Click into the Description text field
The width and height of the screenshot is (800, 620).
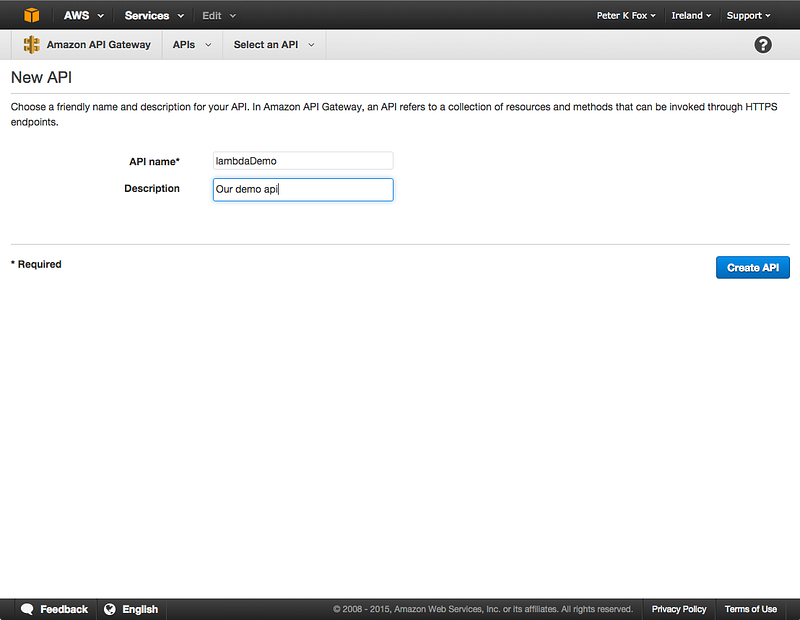(x=303, y=189)
